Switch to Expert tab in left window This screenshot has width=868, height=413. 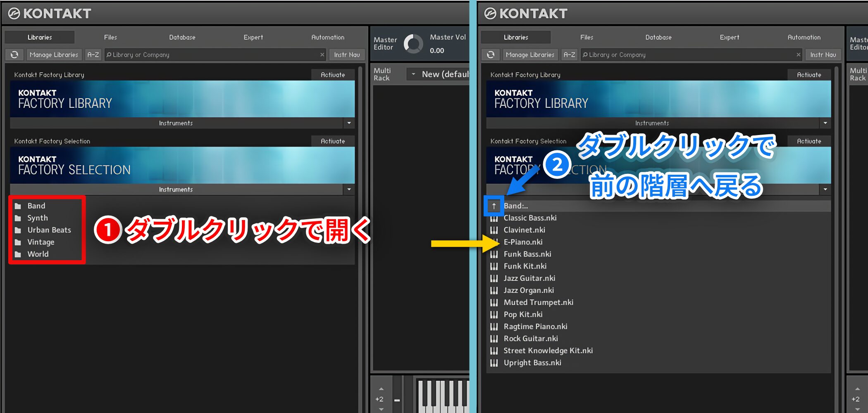(x=253, y=37)
